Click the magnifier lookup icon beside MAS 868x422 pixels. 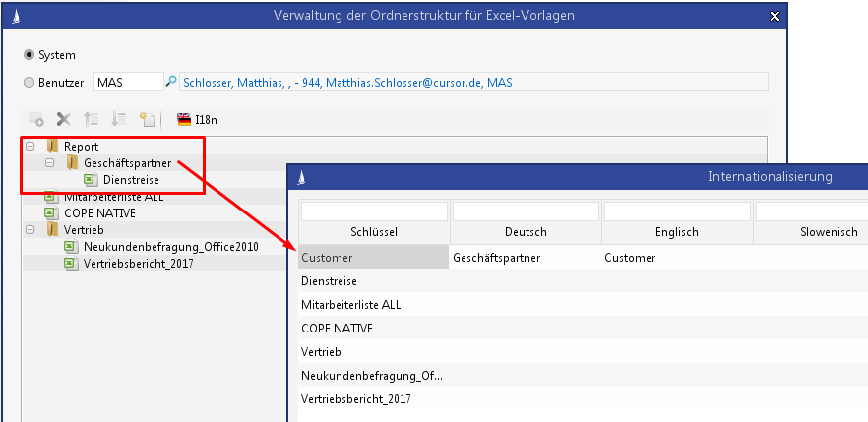tap(171, 83)
